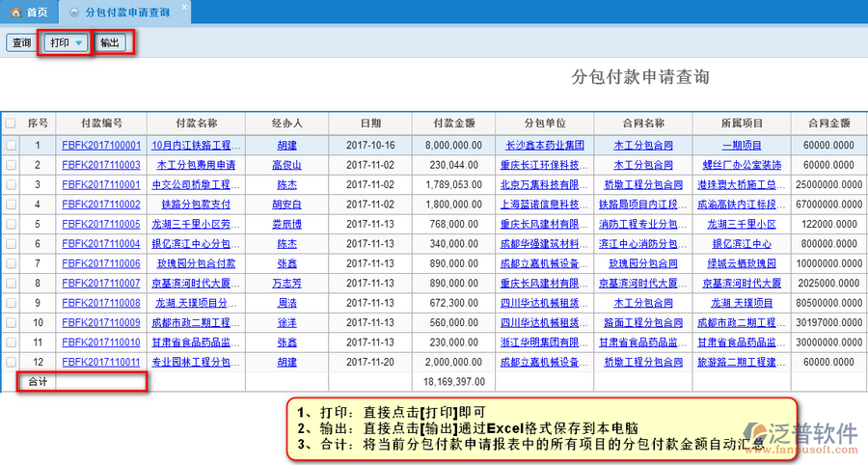Open the 木工分包费用申请 payment name link
The image size is (868, 465).
click(x=196, y=165)
